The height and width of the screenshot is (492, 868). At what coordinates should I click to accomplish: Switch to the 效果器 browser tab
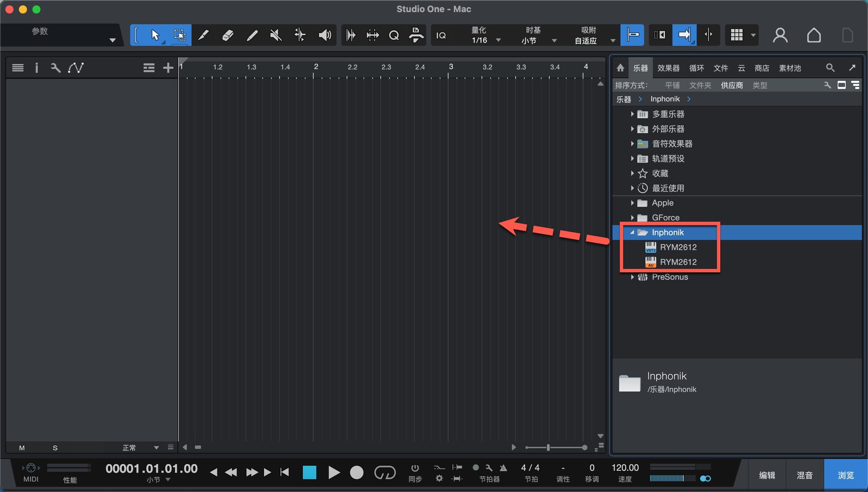tap(668, 68)
